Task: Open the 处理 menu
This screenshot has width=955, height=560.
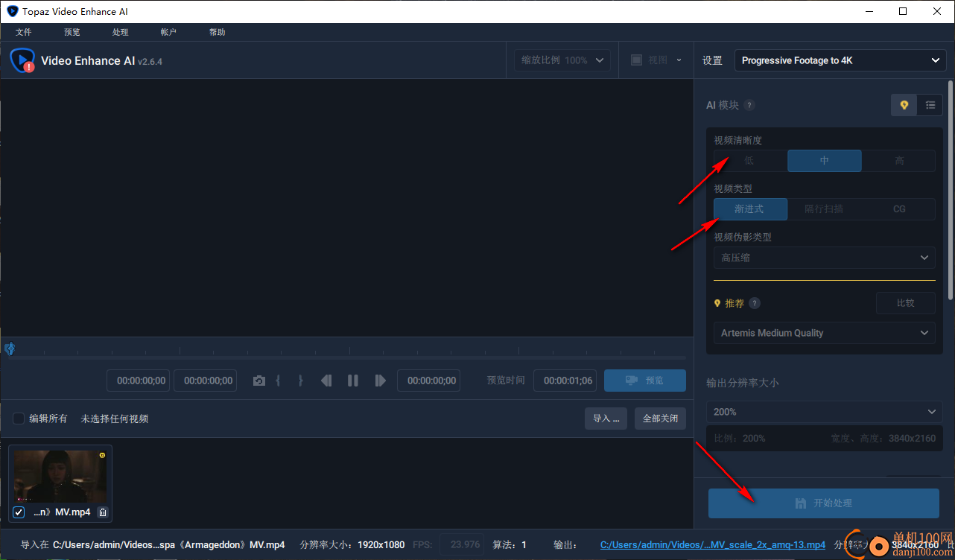Action: (121, 32)
